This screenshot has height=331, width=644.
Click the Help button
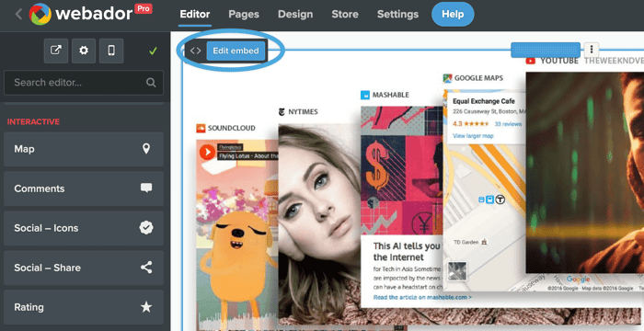[x=453, y=14]
